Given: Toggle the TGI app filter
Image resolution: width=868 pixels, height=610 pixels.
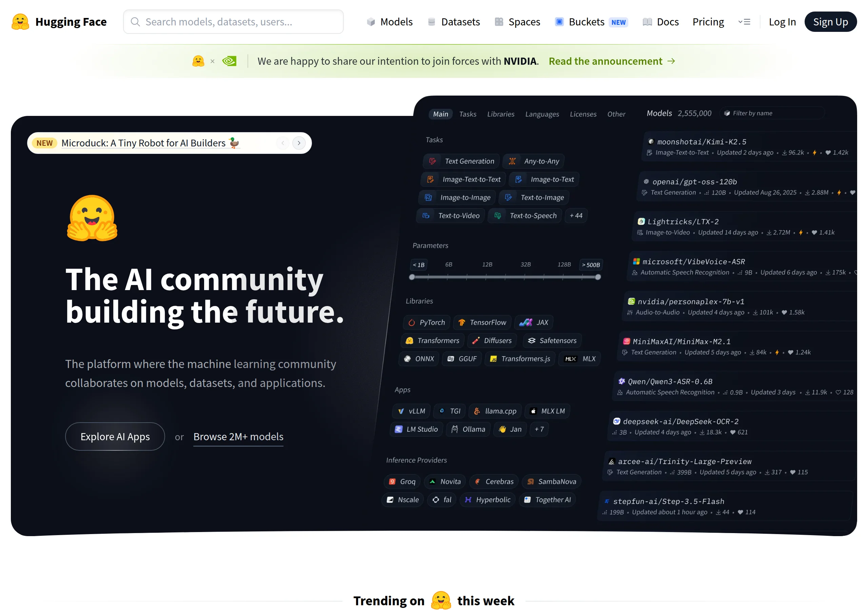Looking at the screenshot, I should [450, 411].
